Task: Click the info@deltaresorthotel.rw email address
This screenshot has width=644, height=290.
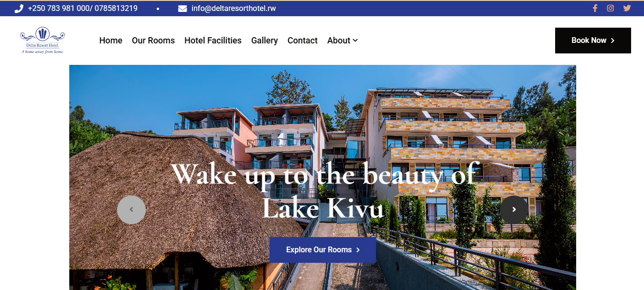Action: (234, 9)
